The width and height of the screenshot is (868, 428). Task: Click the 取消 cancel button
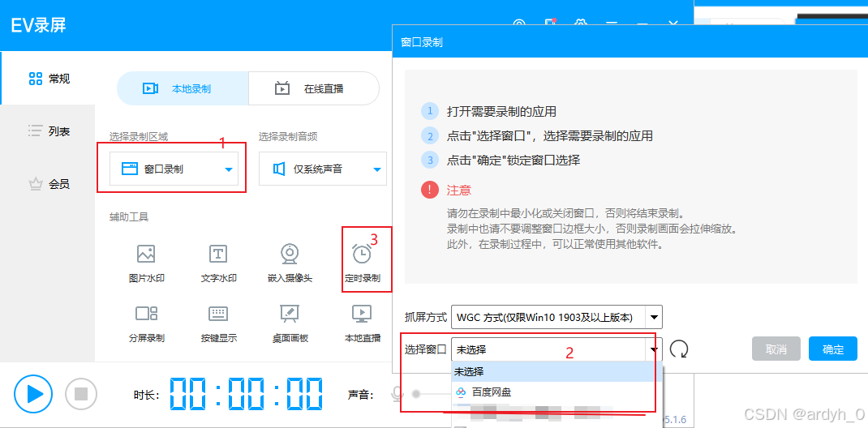776,349
